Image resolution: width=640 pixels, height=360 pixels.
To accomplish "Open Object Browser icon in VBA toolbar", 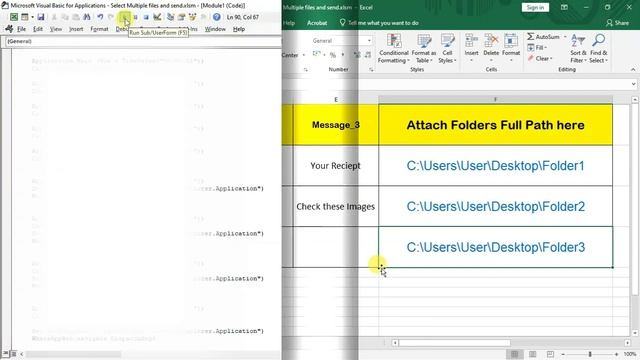I will pos(192,17).
